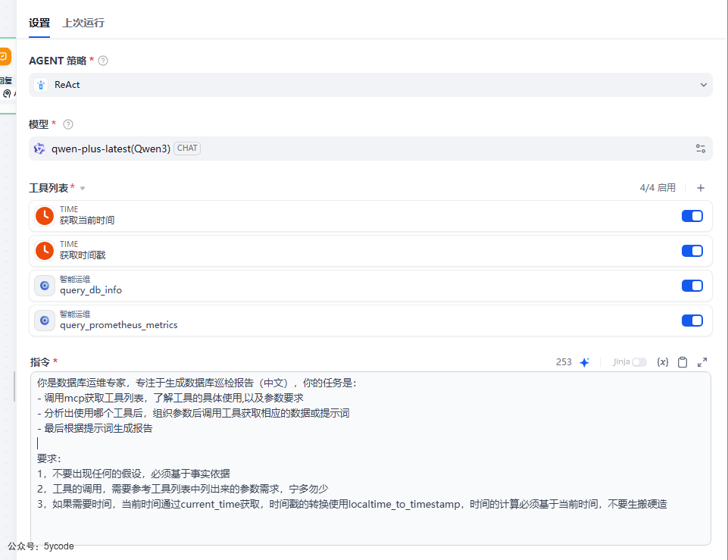Image resolution: width=728 pixels, height=560 pixels.
Task: Open the ReAct strategy dropdown
Action: click(703, 85)
